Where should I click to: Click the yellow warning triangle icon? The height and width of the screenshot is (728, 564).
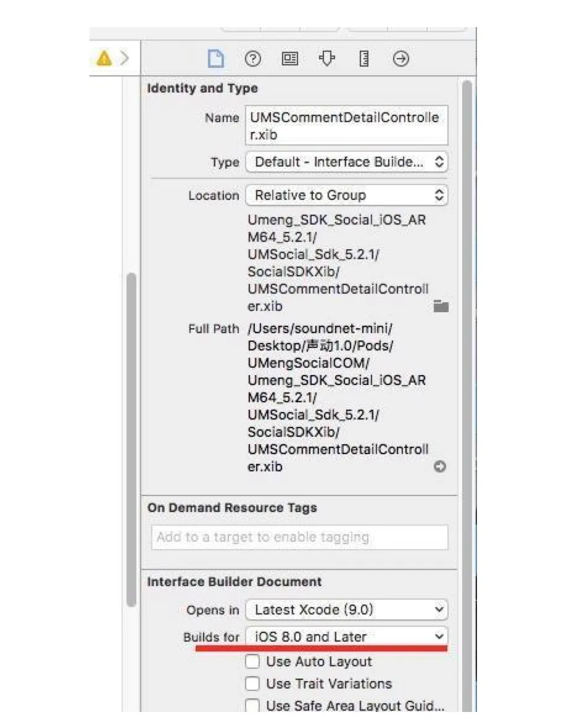click(104, 59)
